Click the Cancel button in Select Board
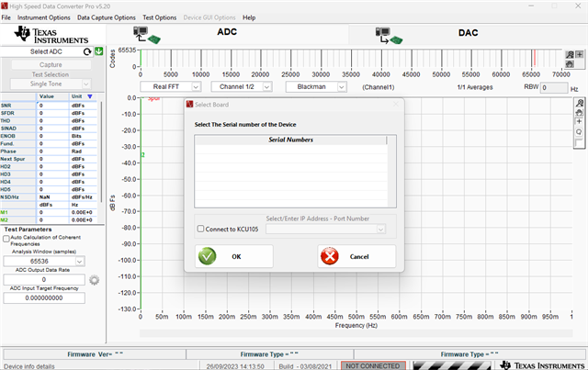 pyautogui.click(x=356, y=256)
